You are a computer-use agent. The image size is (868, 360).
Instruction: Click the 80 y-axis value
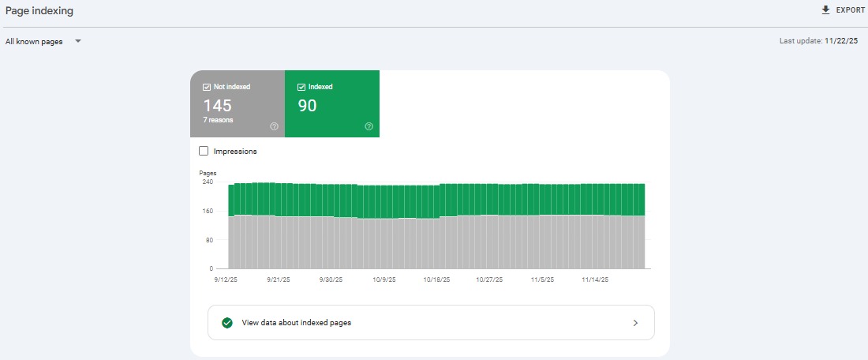[209, 240]
